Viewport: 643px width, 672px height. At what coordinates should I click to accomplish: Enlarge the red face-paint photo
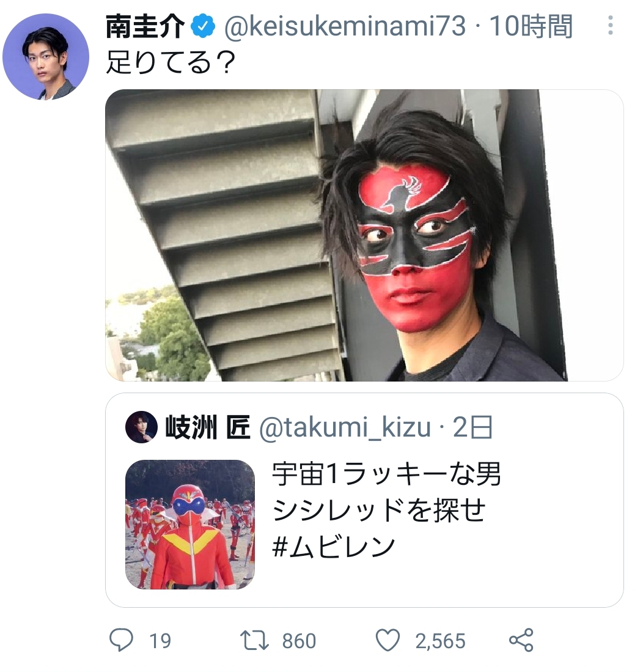pyautogui.click(x=364, y=235)
